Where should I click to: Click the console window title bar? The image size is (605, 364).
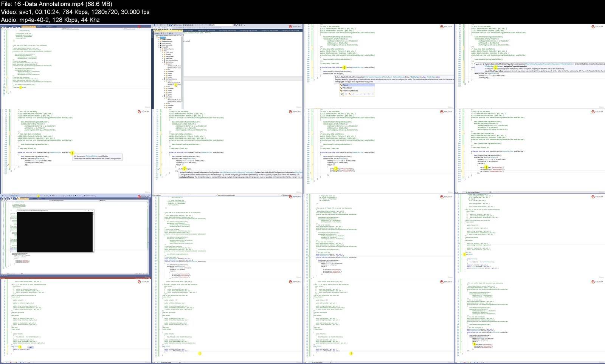point(55,211)
